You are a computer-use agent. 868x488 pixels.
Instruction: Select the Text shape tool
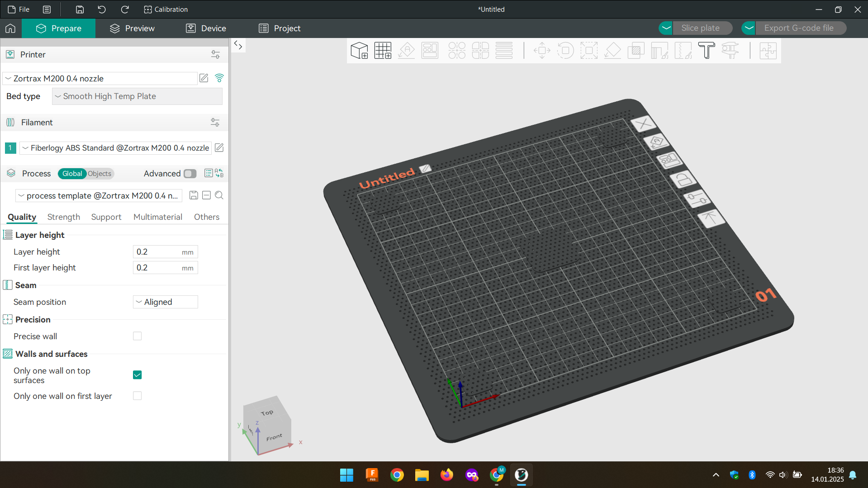(x=706, y=51)
